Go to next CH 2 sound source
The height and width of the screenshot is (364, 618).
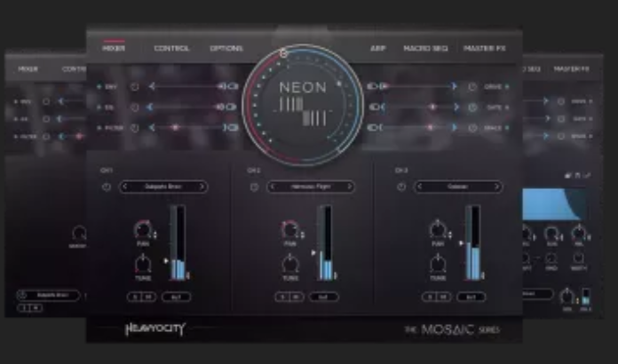click(349, 186)
